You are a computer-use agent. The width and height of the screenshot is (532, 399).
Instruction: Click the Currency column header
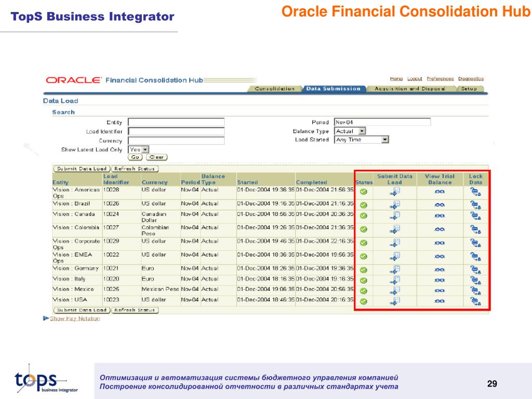[x=154, y=182]
